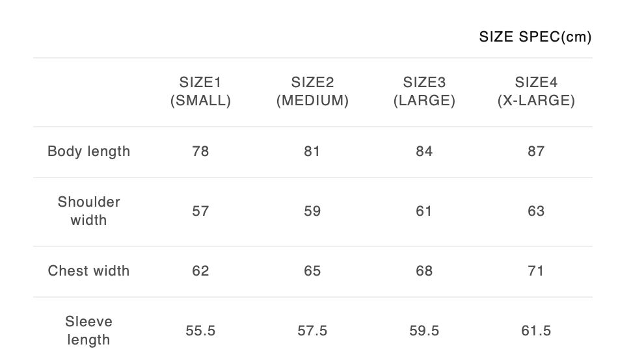The image size is (644, 364).
Task: Click chest width value 65 for MEDIUM
Action: pyautogui.click(x=312, y=271)
